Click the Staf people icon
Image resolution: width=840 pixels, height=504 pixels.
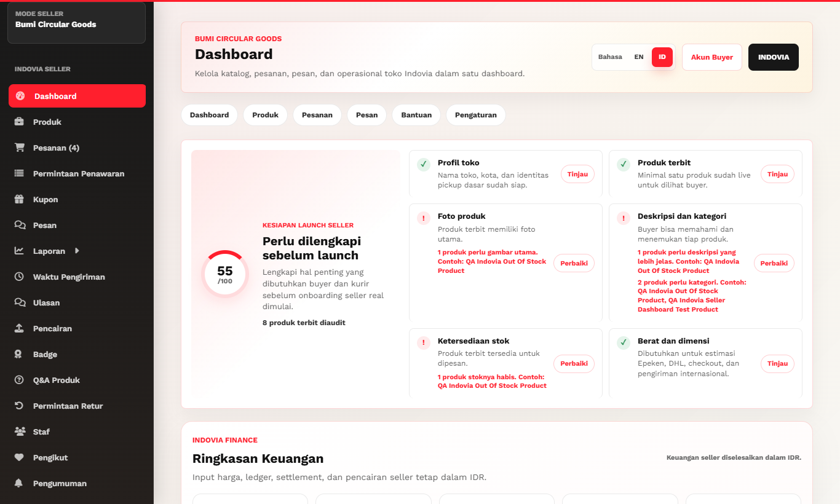click(20, 431)
